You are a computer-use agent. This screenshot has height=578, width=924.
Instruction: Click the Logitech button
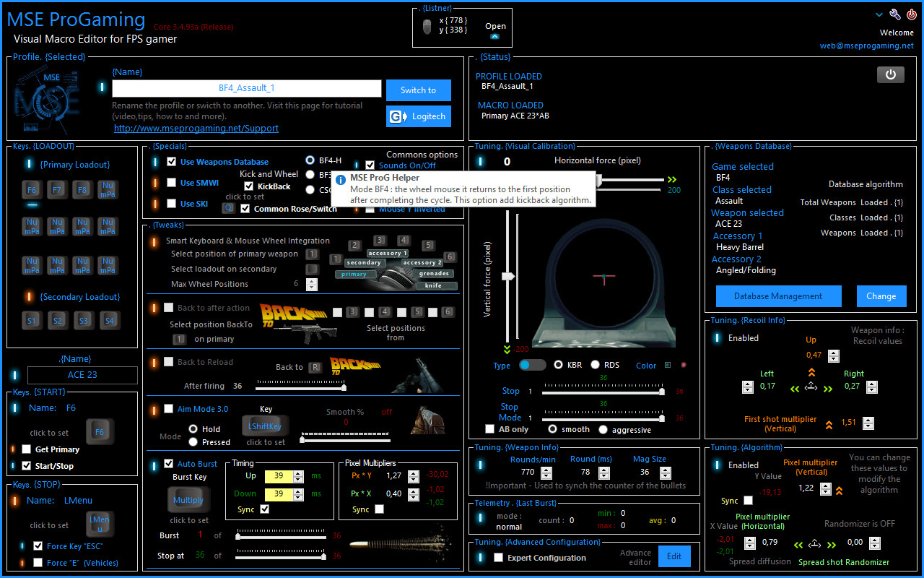pyautogui.click(x=419, y=116)
